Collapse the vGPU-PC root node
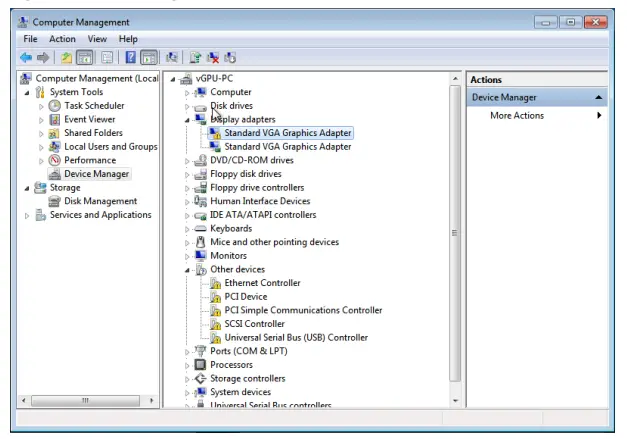This screenshot has width=627, height=439. (x=173, y=79)
